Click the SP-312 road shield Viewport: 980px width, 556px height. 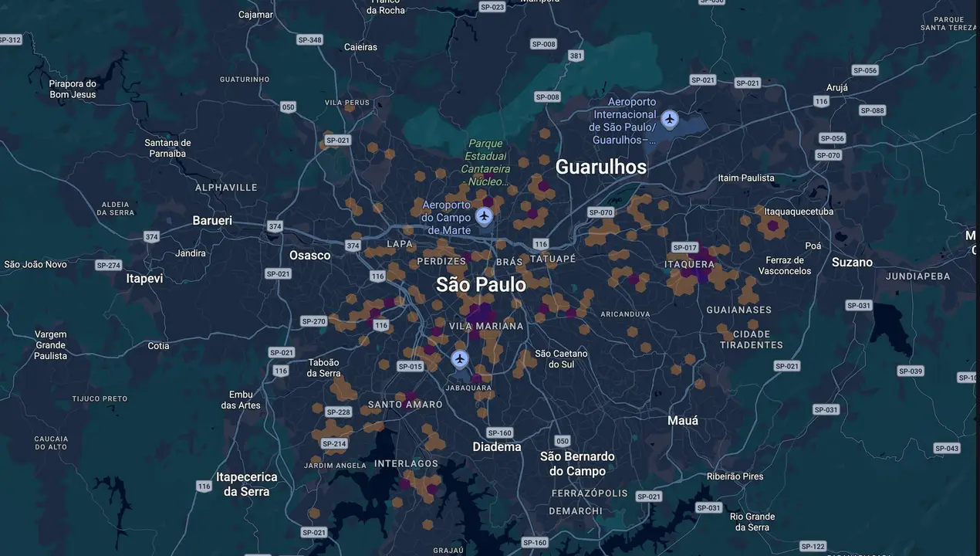pos(10,39)
